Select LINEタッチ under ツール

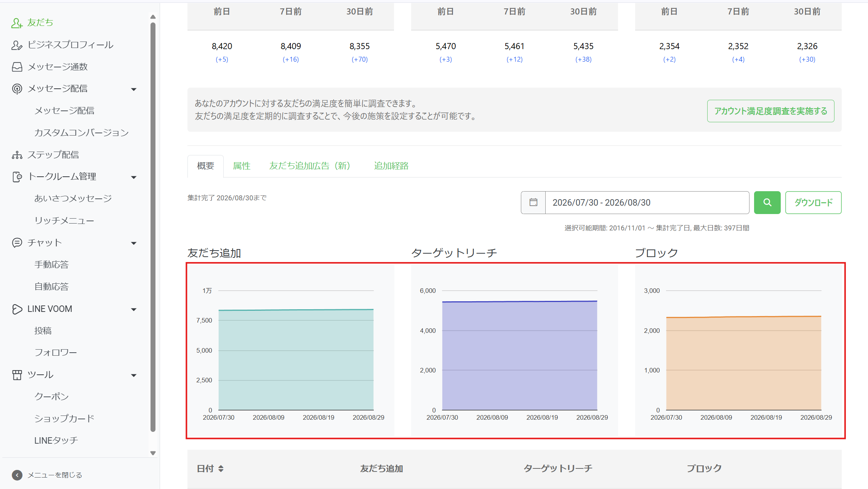click(x=56, y=441)
